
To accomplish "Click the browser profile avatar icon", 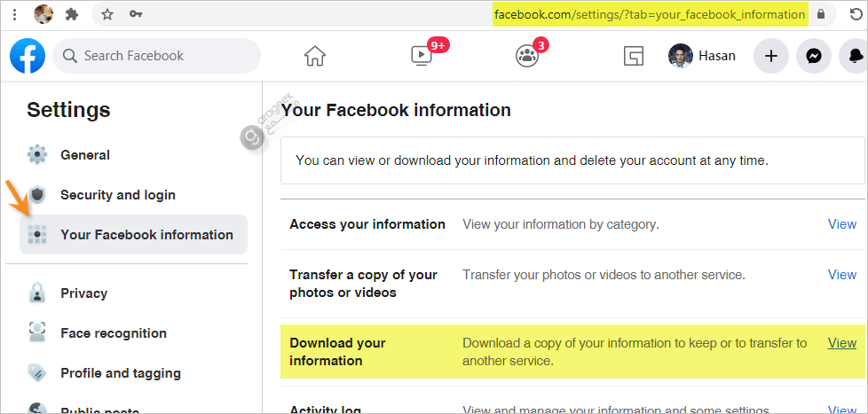I will (43, 14).
